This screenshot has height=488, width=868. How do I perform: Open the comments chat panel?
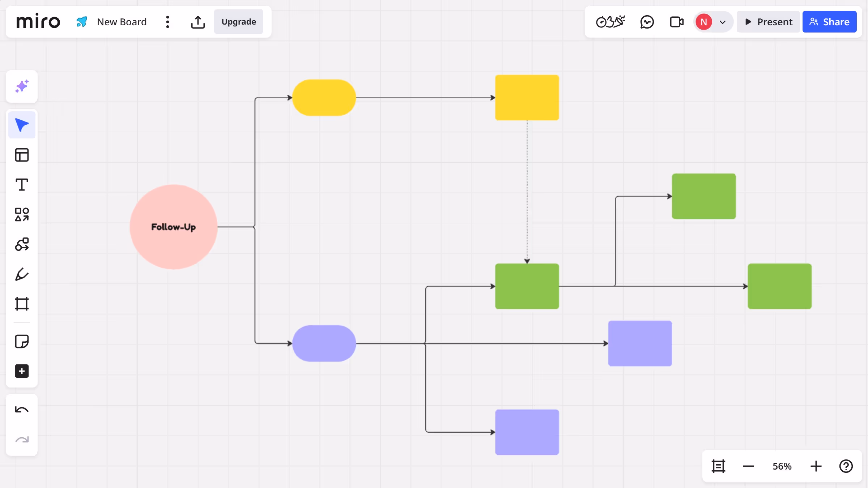pyautogui.click(x=647, y=22)
